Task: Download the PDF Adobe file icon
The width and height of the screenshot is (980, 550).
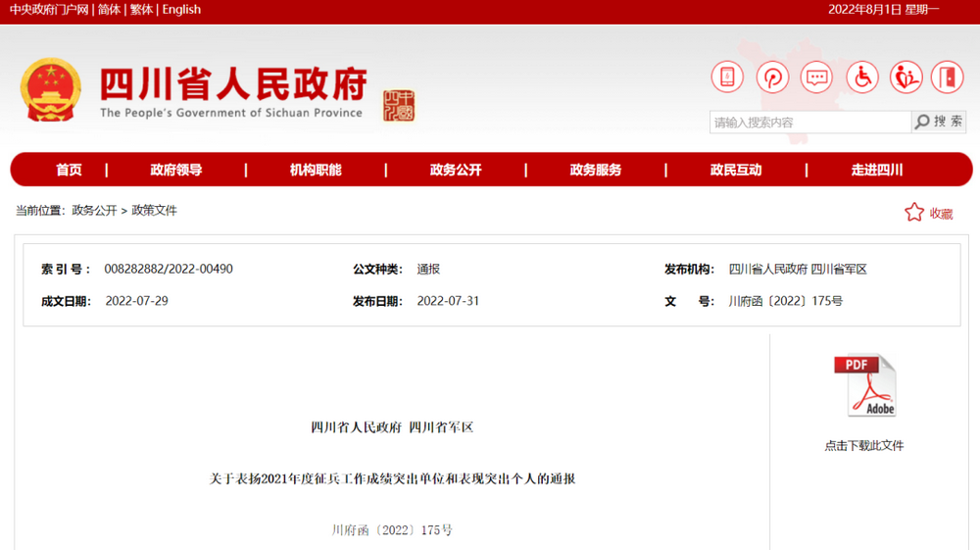Action: pos(865,385)
